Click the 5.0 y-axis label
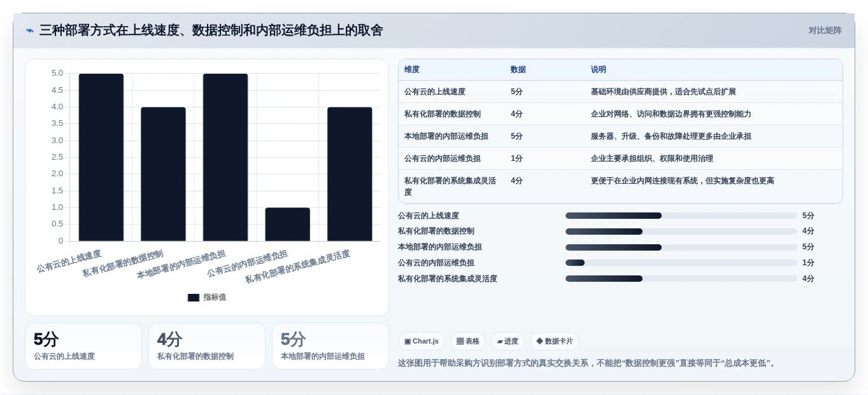This screenshot has height=395, width=868. tap(57, 73)
